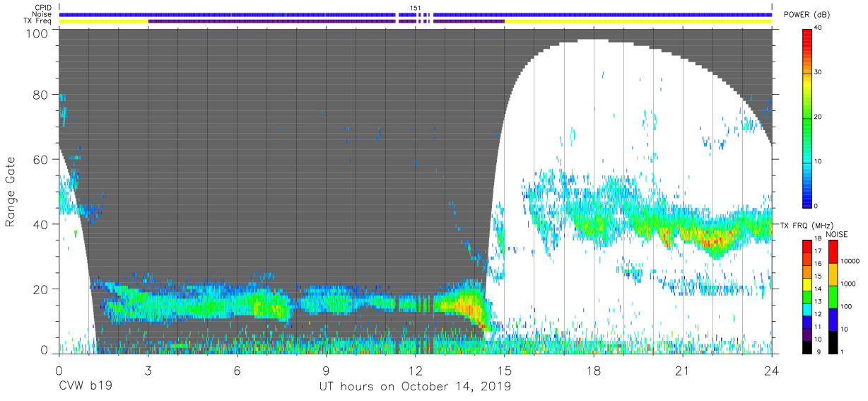Click the Range Gate axis title
Image resolution: width=868 pixels, height=401 pixels.
(11, 192)
